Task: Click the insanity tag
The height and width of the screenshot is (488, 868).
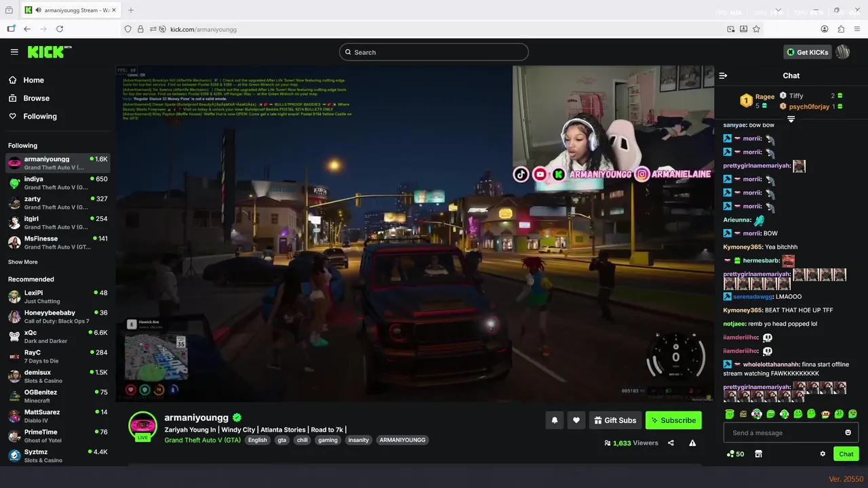Action: [359, 441]
